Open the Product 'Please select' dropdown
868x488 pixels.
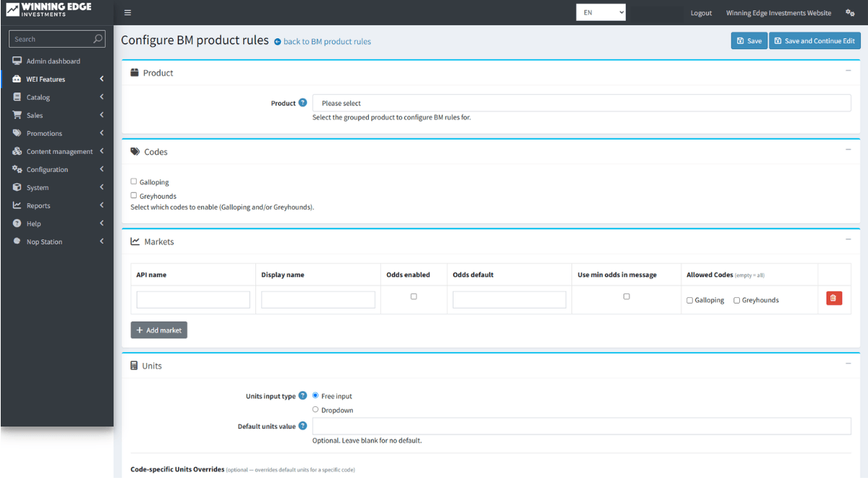(582, 103)
